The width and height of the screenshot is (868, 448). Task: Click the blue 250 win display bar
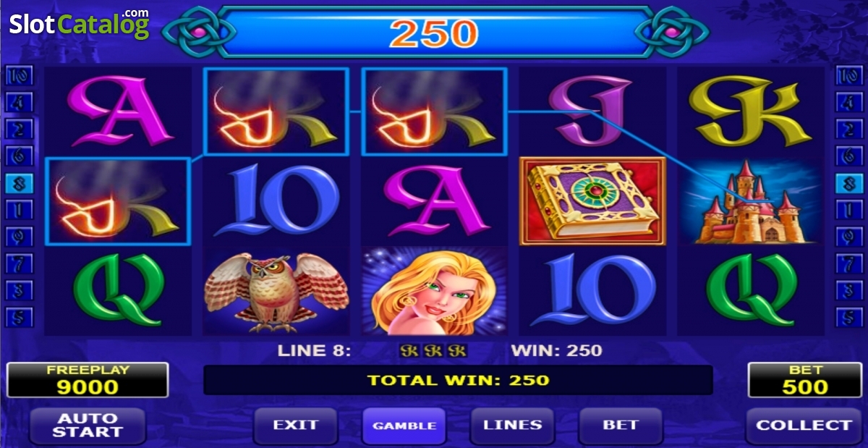point(434,33)
